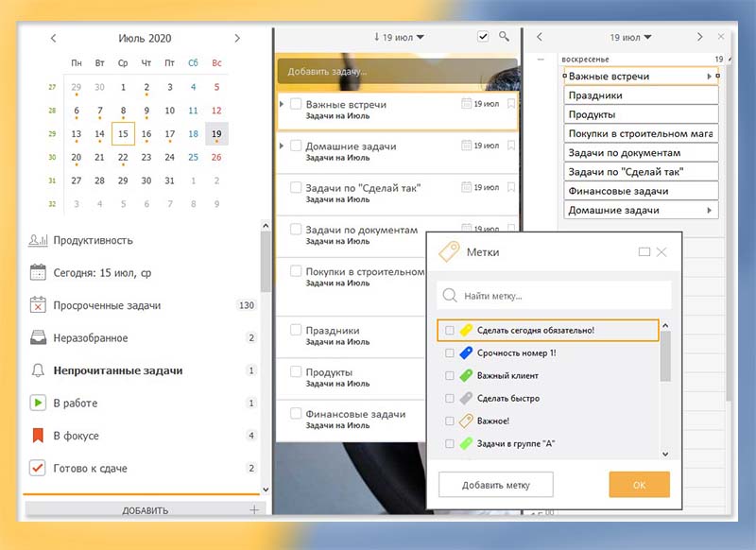This screenshot has height=550, width=756.
Task: Open Неразобранное list
Action: tap(91, 338)
